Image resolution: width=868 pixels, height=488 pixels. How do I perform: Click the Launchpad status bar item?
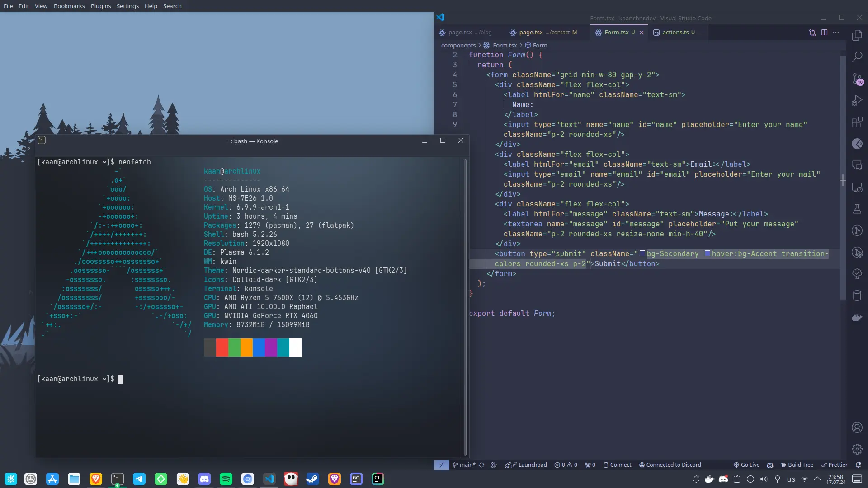pyautogui.click(x=526, y=465)
